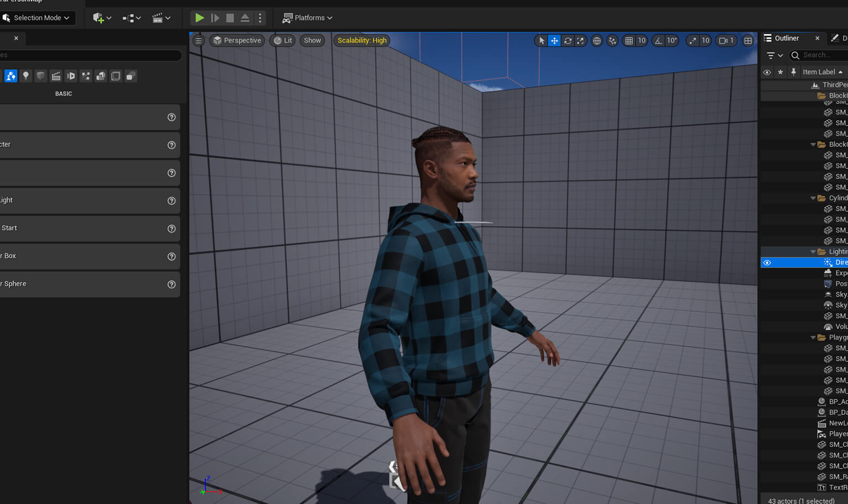Hide the selected Directional Light actor
Viewport: 848px width, 504px height.
point(767,262)
